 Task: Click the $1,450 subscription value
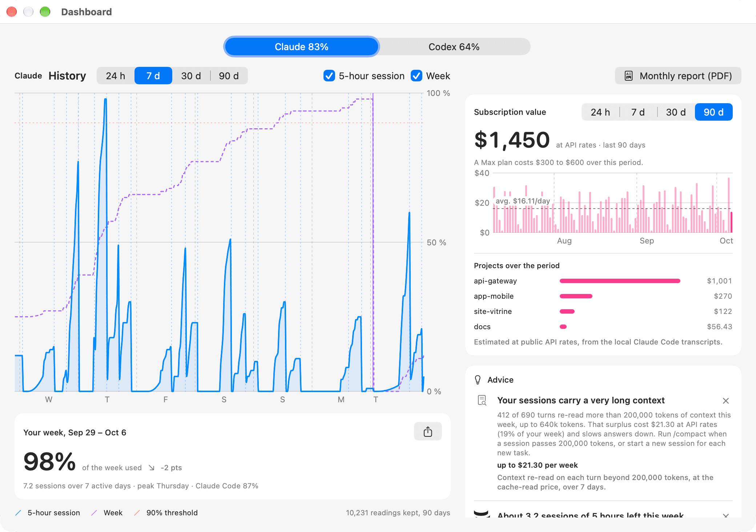512,140
